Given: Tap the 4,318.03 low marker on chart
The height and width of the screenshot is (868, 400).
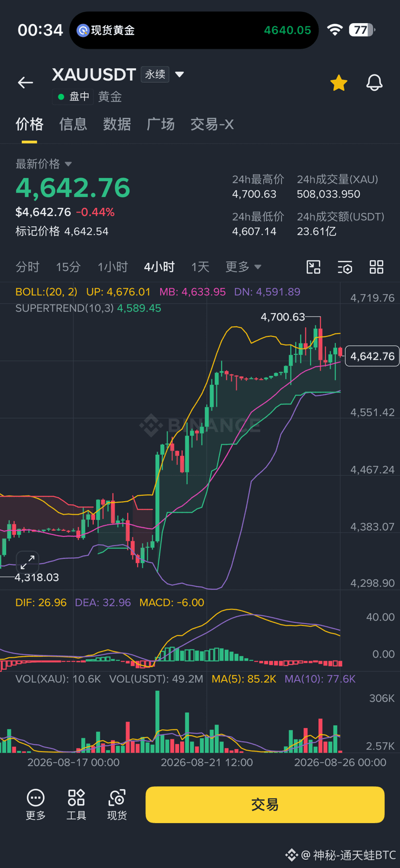Looking at the screenshot, I should click(x=37, y=578).
